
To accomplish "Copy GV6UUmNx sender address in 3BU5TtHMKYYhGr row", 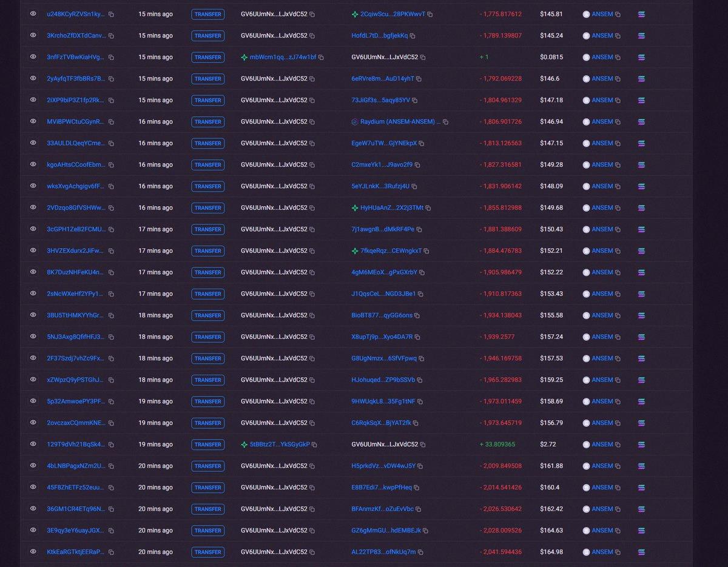I will 312,315.
